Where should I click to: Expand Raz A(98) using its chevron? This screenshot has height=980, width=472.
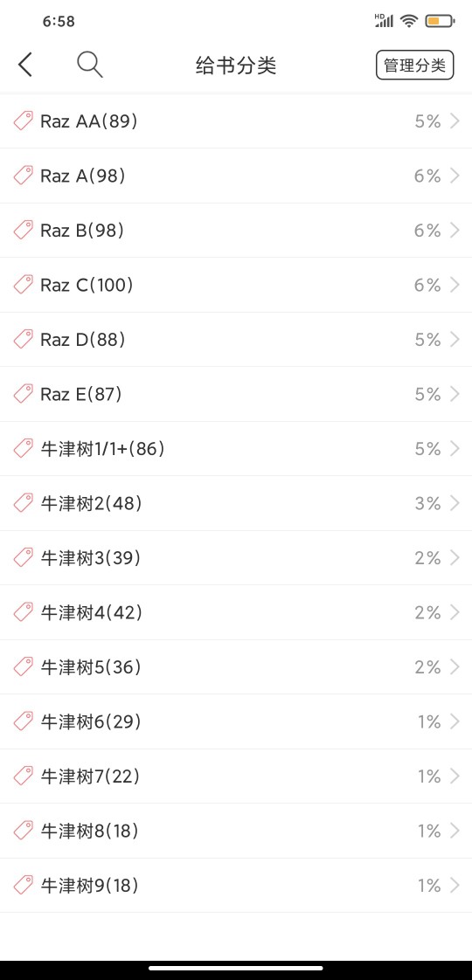(x=455, y=176)
